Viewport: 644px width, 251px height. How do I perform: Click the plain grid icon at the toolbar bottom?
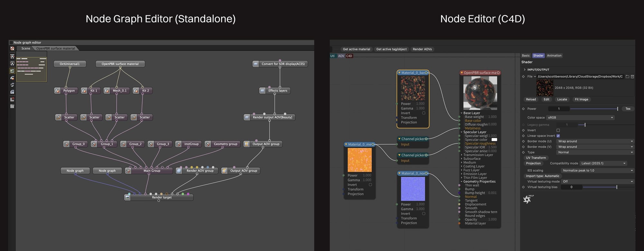(12, 106)
